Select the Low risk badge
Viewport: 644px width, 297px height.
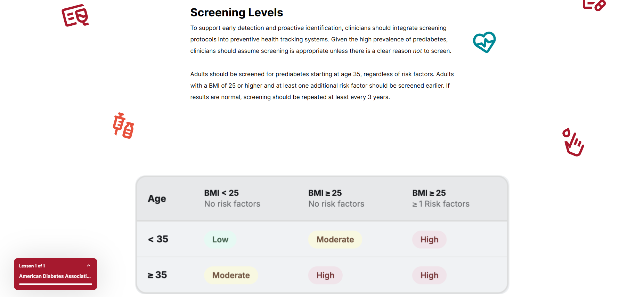(x=220, y=240)
